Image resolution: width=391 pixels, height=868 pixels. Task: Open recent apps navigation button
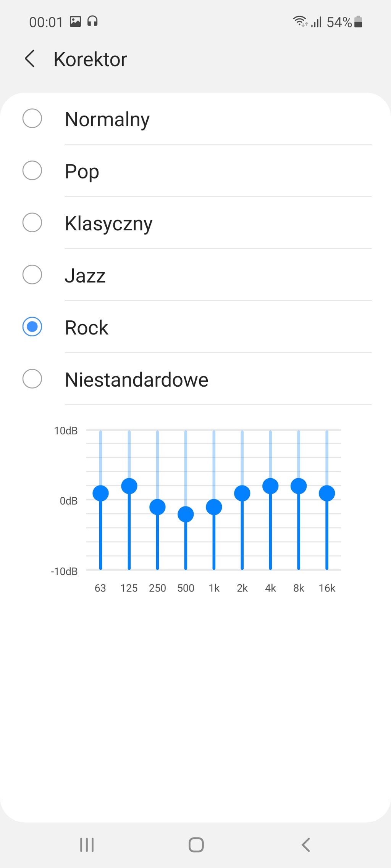tap(87, 845)
